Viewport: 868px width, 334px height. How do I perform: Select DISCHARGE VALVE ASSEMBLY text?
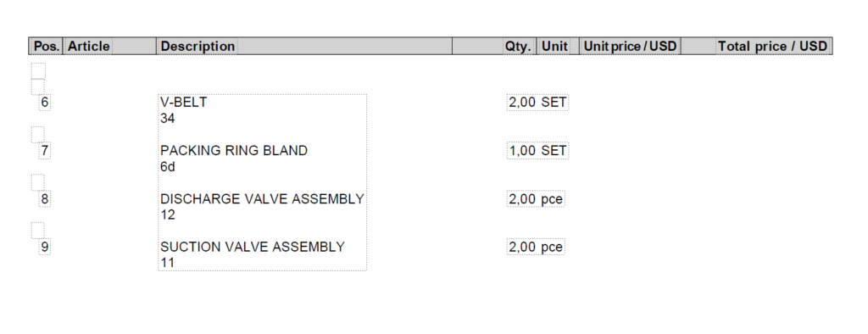[x=263, y=199]
